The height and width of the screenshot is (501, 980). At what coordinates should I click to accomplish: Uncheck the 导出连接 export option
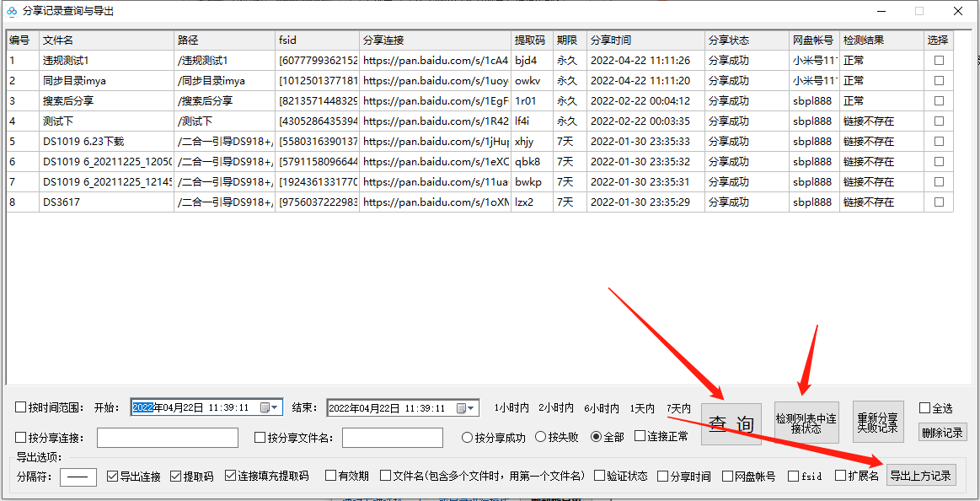(x=112, y=476)
